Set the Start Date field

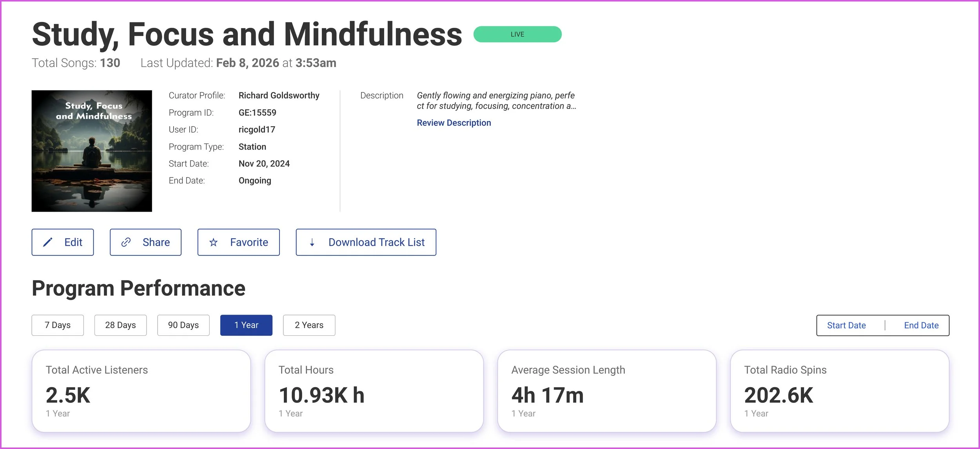click(x=846, y=325)
